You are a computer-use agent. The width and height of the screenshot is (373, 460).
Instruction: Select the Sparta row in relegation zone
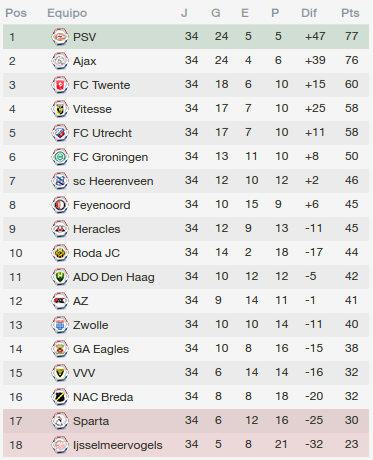186,421
